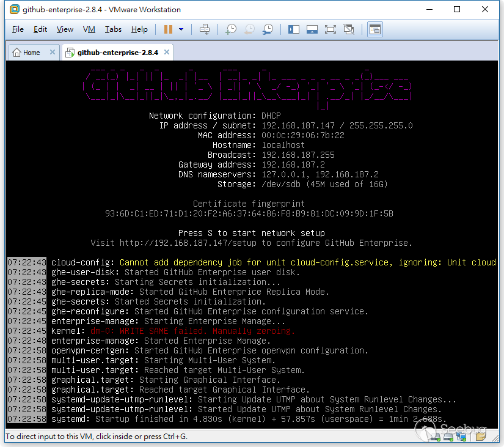The height and width of the screenshot is (447, 504).
Task: Open the snapshot manager icon
Action: tap(268, 29)
